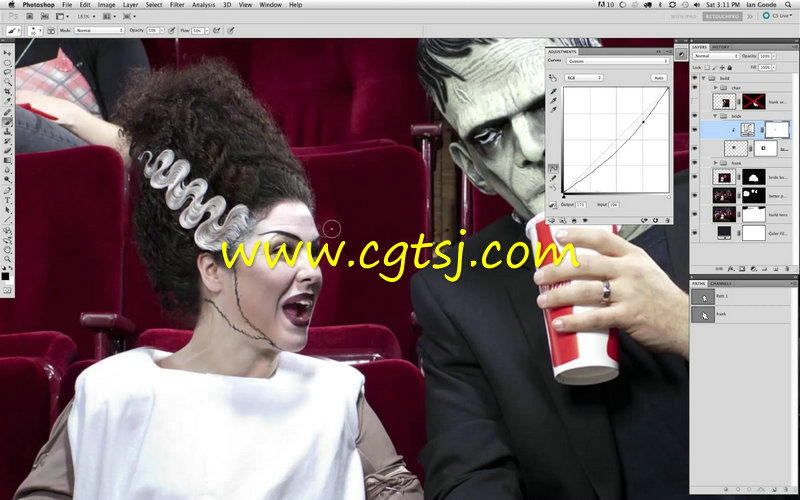Viewport: 800px width, 500px height.
Task: Switch to the History tab
Action: (x=721, y=47)
